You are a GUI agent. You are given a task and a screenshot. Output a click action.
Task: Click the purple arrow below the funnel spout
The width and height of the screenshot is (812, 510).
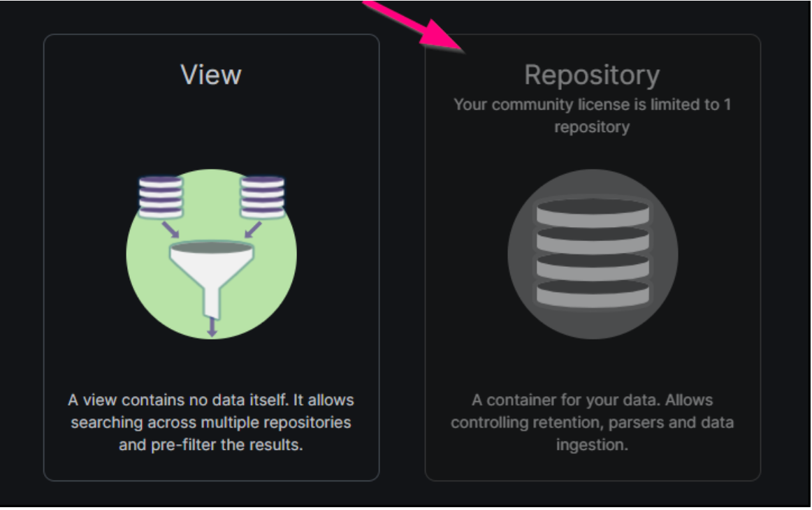(212, 327)
